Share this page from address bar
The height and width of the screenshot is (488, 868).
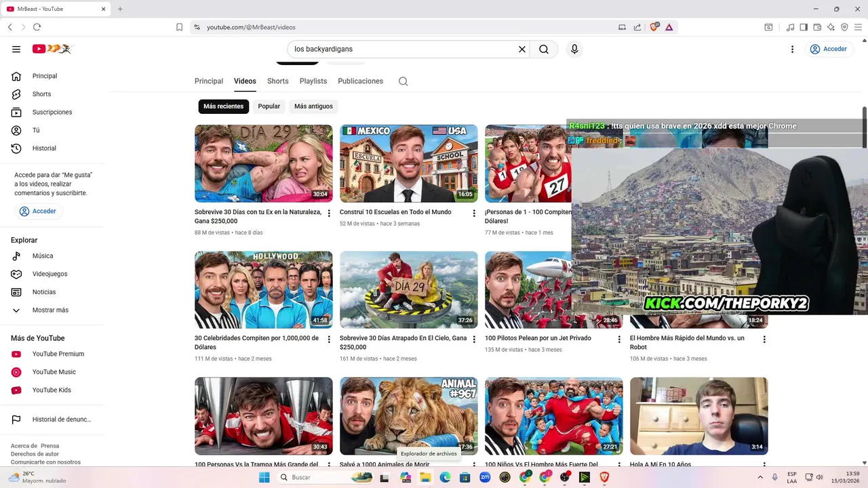(x=637, y=27)
